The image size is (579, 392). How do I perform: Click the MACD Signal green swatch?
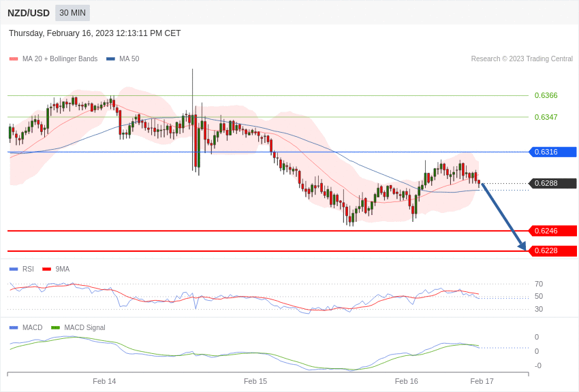click(55, 327)
